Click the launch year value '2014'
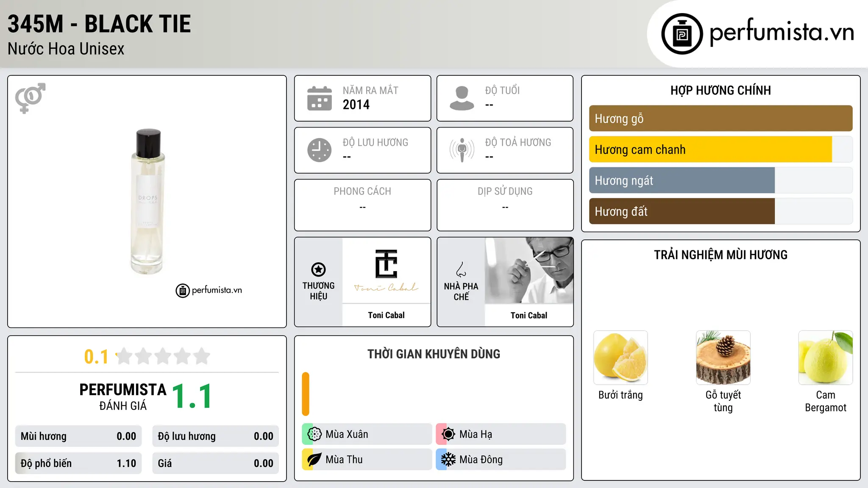This screenshot has width=868, height=488. pyautogui.click(x=356, y=105)
